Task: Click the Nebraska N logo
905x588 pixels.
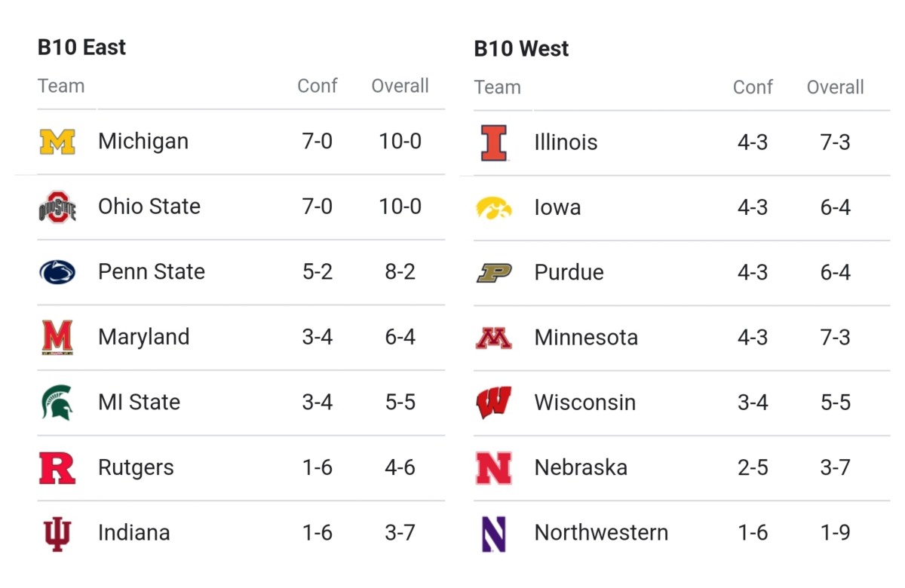Action: tap(494, 467)
